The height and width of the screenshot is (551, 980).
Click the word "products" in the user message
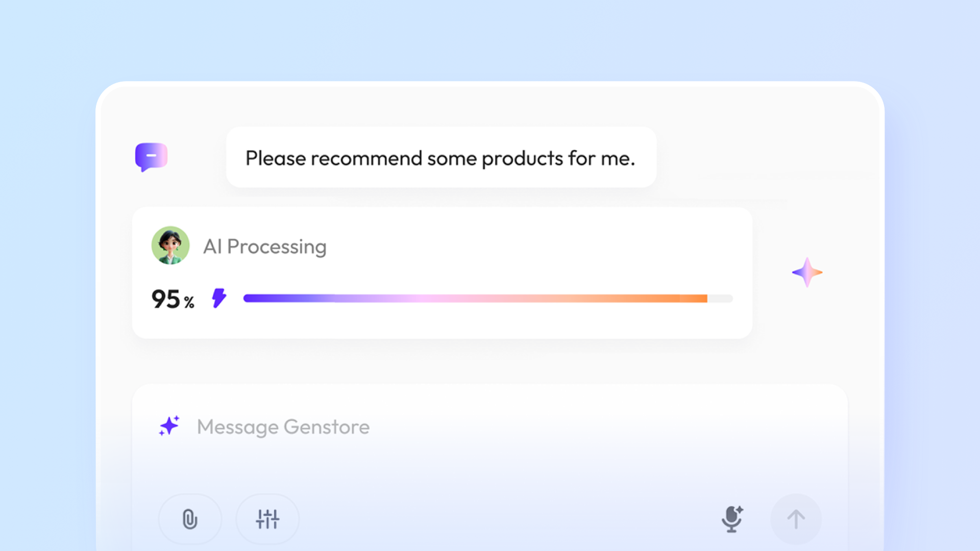tap(522, 159)
